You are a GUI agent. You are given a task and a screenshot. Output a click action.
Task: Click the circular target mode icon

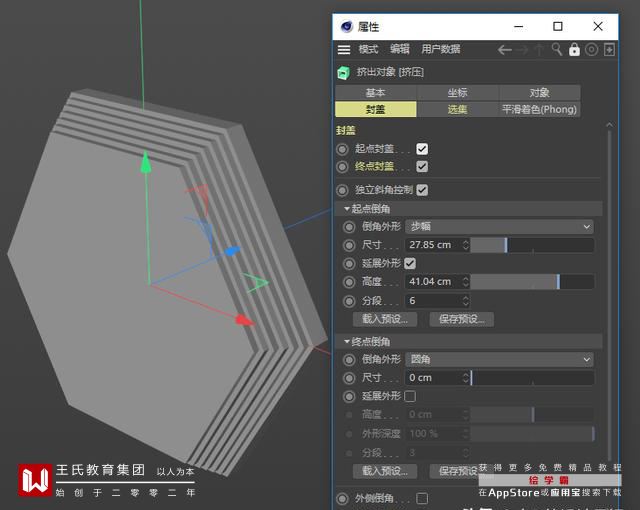pyautogui.click(x=591, y=49)
